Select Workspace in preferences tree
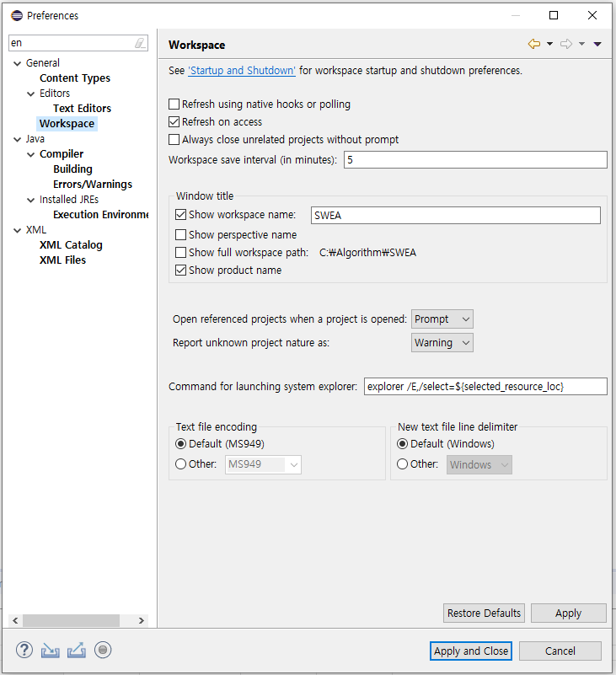This screenshot has width=616, height=675. coord(67,124)
